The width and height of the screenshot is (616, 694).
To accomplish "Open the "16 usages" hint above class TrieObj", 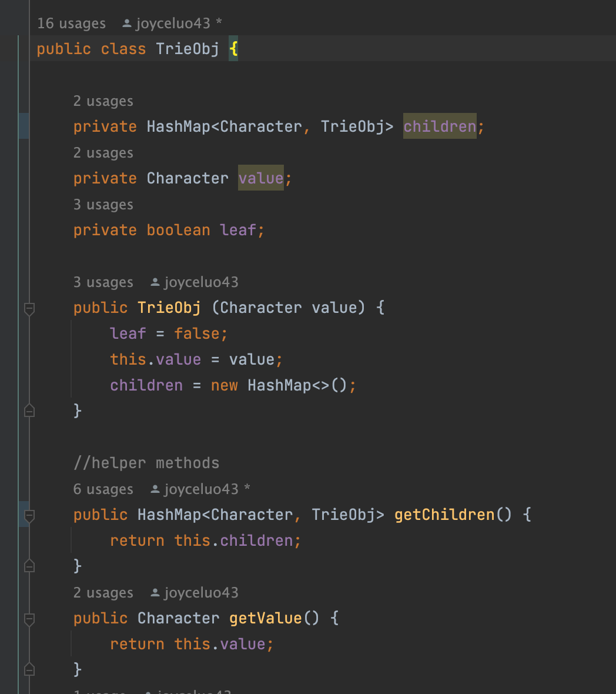I will [x=71, y=24].
